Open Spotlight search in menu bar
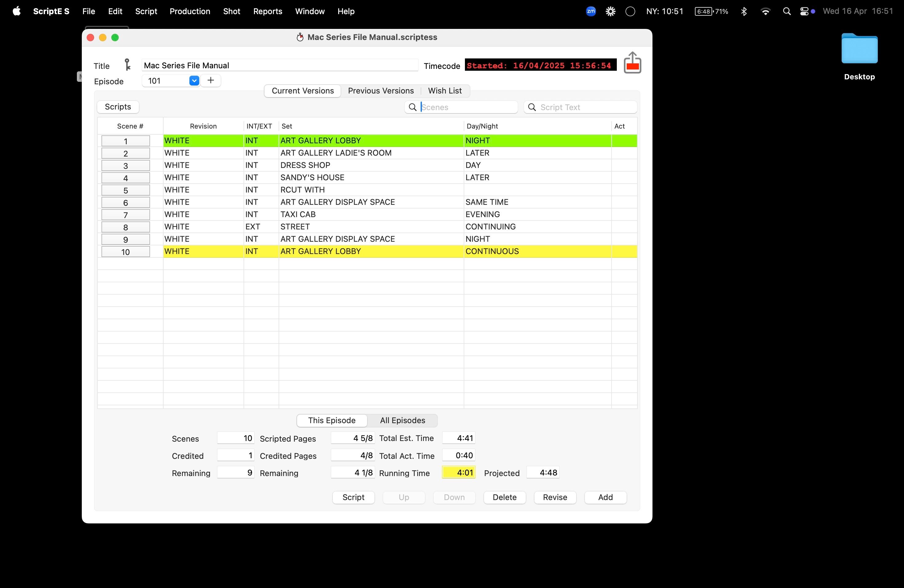This screenshot has height=588, width=904. click(787, 11)
